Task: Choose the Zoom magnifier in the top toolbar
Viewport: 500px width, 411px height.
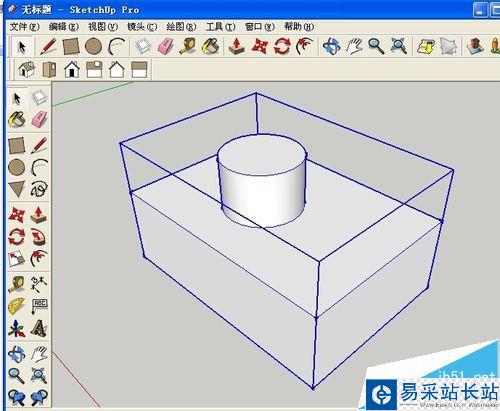Action: [x=376, y=46]
